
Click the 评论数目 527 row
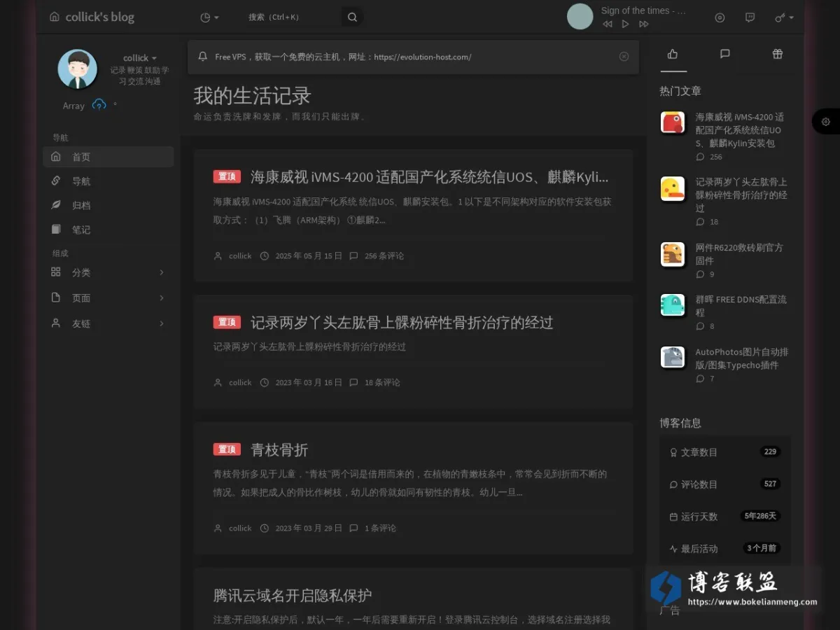point(725,484)
